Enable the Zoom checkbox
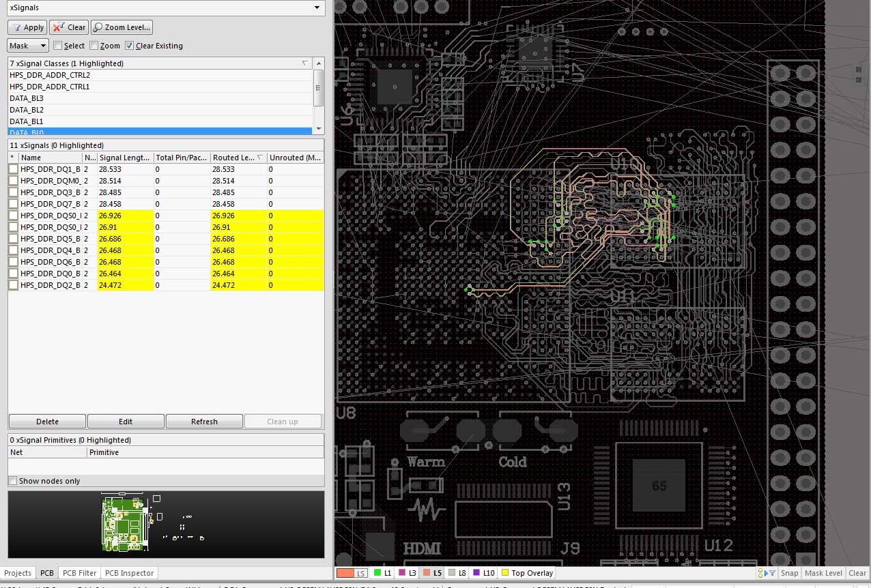Image resolution: width=871 pixels, height=588 pixels. tap(94, 46)
